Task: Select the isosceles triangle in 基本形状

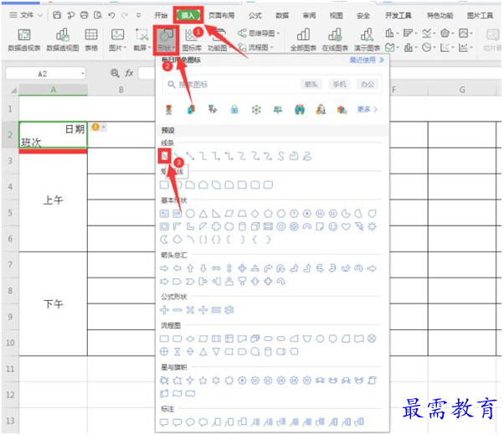Action: pos(203,214)
